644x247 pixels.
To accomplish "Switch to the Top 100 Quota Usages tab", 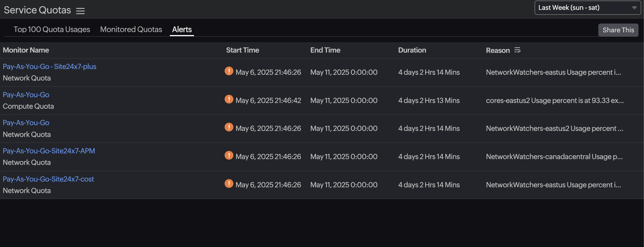I will 52,29.
